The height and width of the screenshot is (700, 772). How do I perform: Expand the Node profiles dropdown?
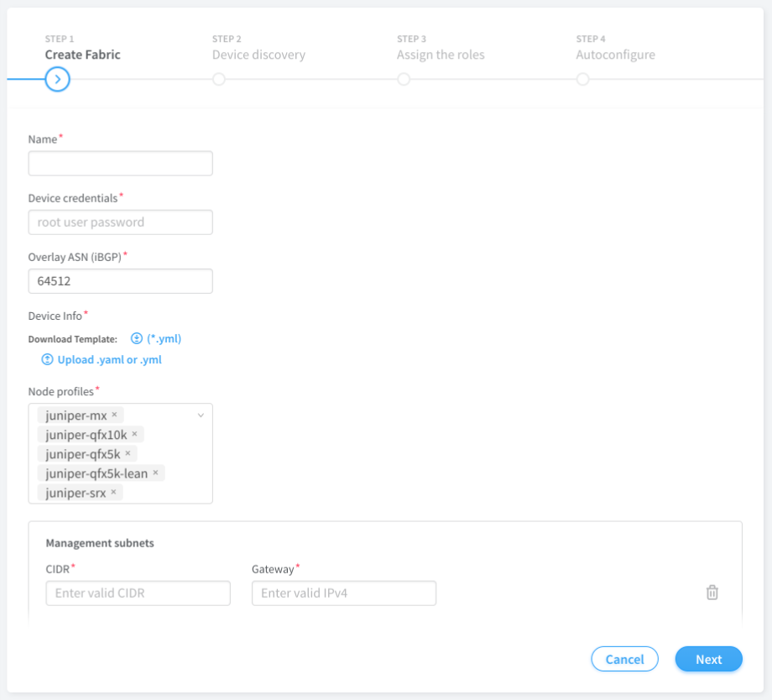[x=201, y=415]
